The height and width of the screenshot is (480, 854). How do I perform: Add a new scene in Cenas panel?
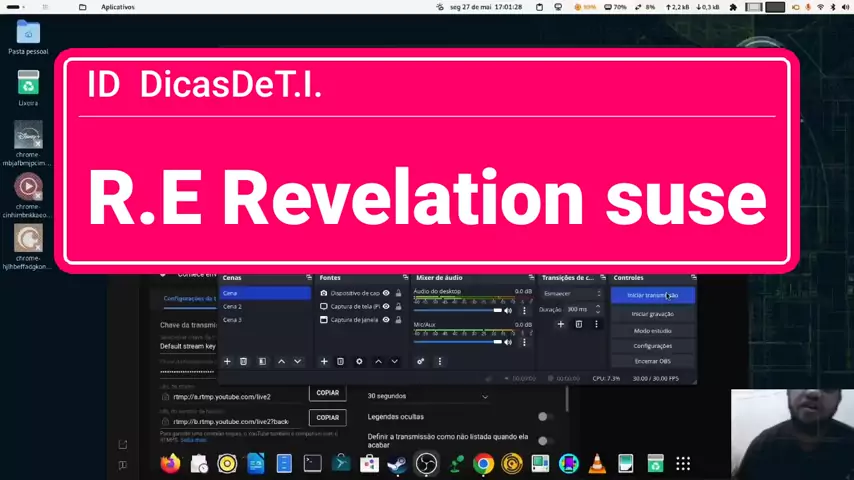(227, 361)
